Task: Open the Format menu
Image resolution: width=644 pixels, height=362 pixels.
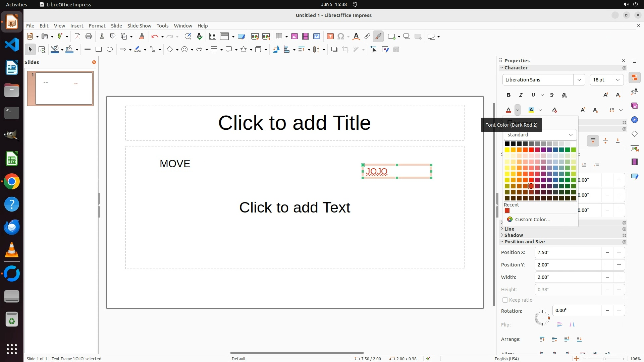Action: pos(97,26)
